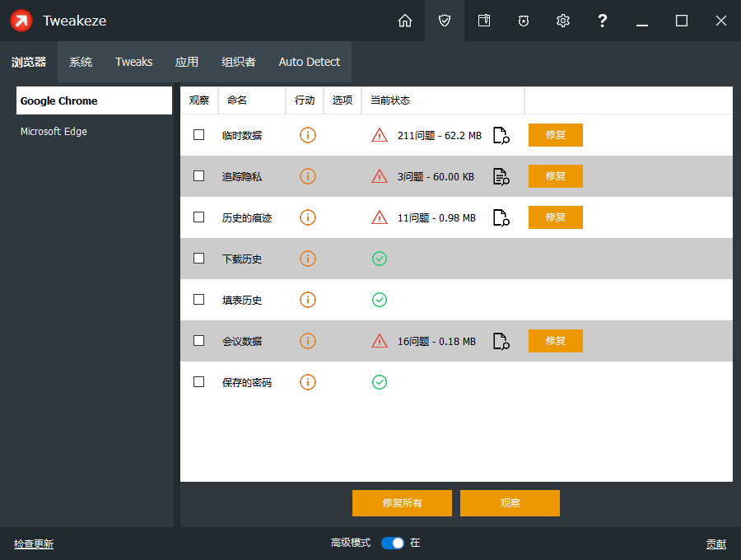Click 行动 column header
The width and height of the screenshot is (741, 560).
pos(305,100)
